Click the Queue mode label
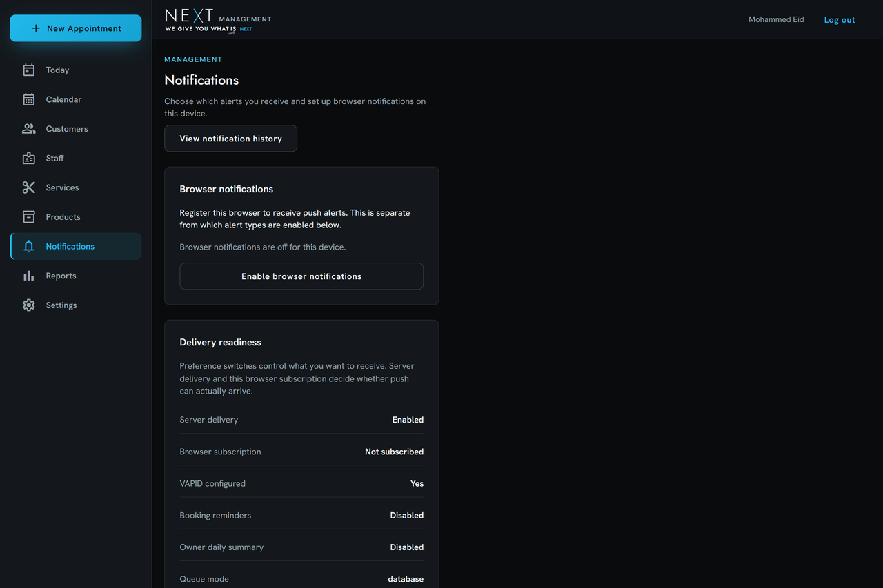Image resolution: width=883 pixels, height=588 pixels. 204,579
